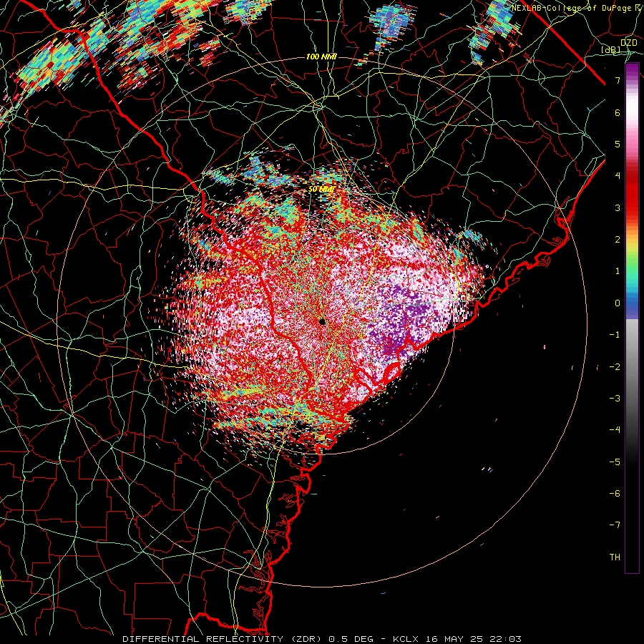Click the "4" value on the scale

click(x=618, y=176)
